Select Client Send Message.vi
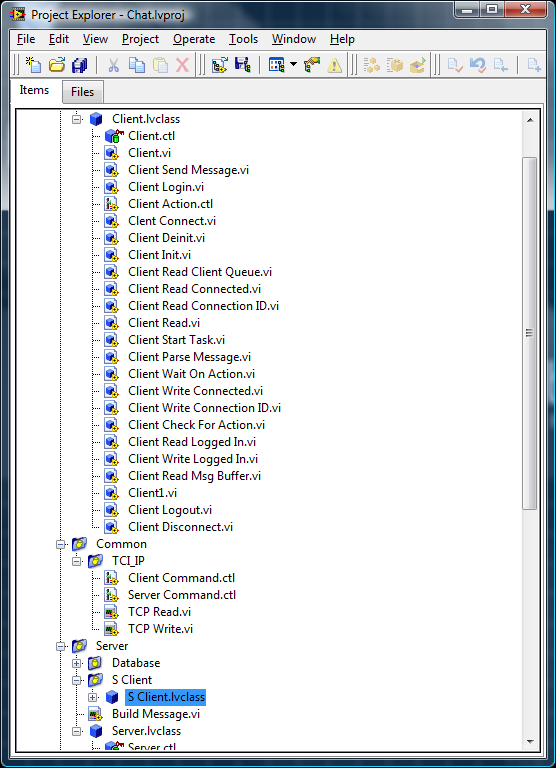Screen dimensions: 556x768 [188, 170]
